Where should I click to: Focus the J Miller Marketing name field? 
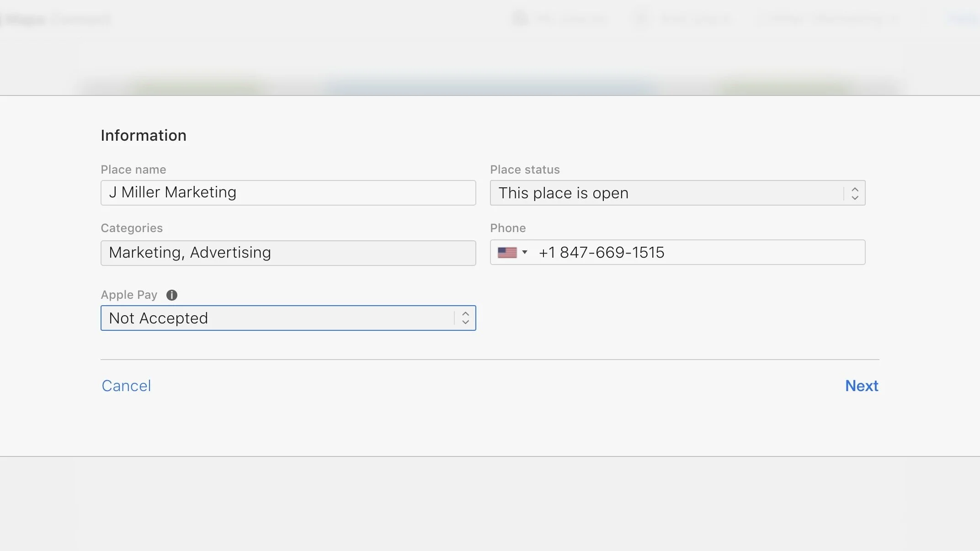288,193
